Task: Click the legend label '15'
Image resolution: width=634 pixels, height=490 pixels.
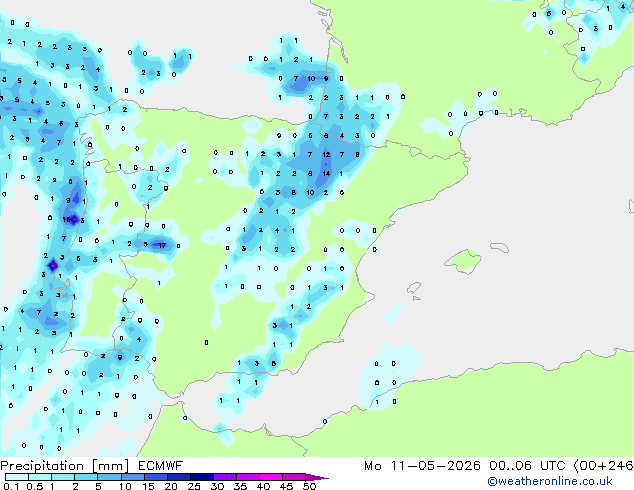Action: point(148,486)
